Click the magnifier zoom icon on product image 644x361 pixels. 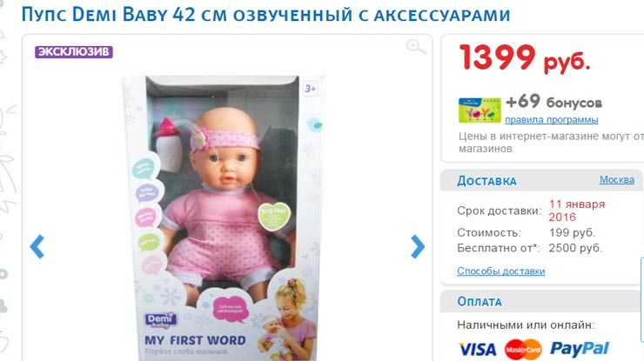[416, 47]
